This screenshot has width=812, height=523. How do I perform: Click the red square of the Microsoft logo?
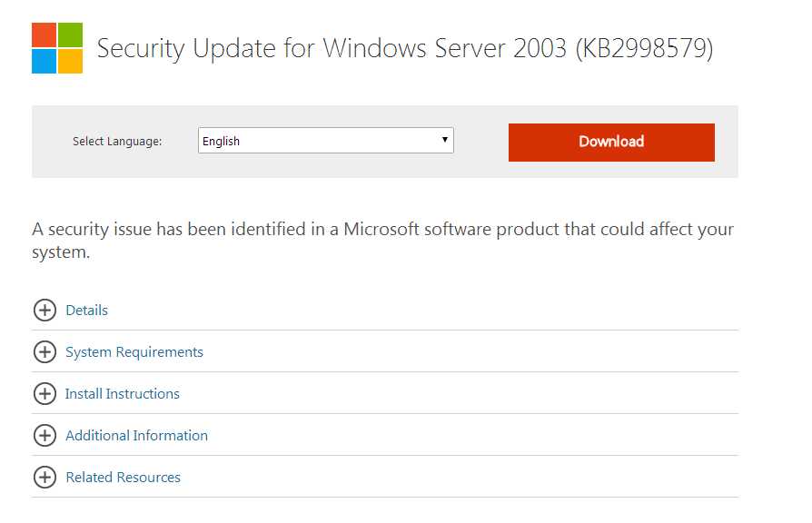pos(44,35)
